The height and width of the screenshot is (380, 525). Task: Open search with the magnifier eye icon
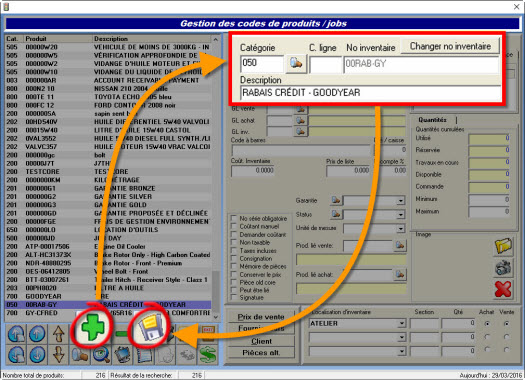point(101,355)
